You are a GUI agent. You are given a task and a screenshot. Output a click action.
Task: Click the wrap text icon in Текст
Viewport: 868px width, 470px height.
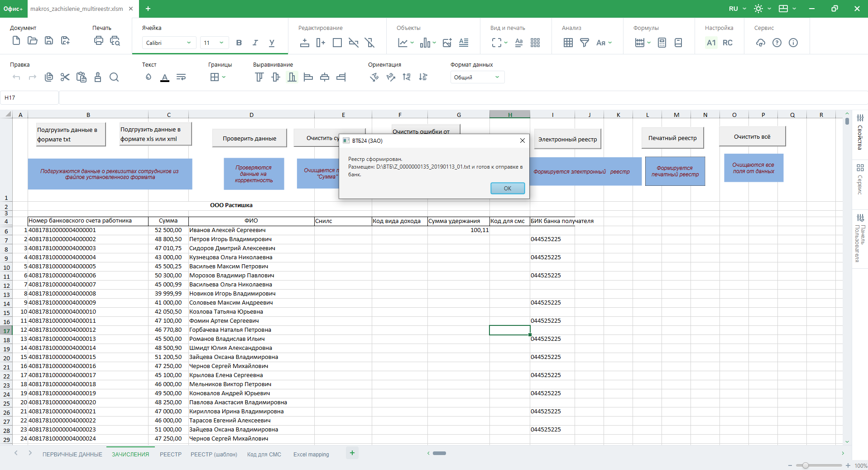(x=181, y=77)
